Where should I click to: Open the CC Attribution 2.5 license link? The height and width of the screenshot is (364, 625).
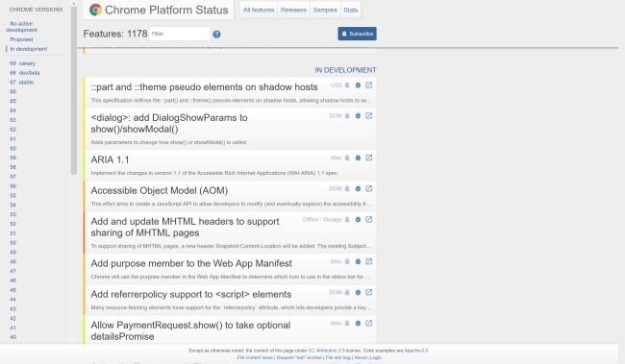point(327,351)
